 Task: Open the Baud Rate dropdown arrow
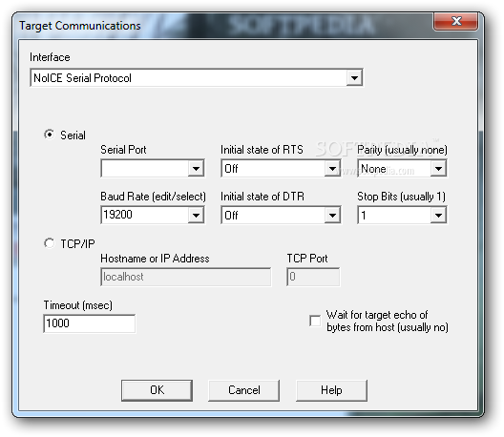pos(196,215)
